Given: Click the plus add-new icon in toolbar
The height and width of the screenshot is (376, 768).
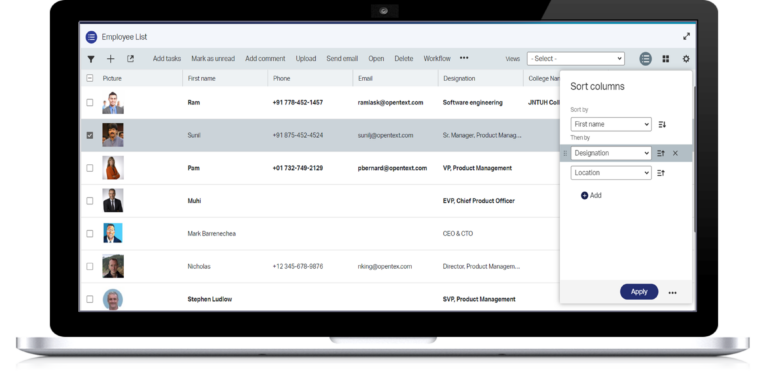Looking at the screenshot, I should coord(110,59).
